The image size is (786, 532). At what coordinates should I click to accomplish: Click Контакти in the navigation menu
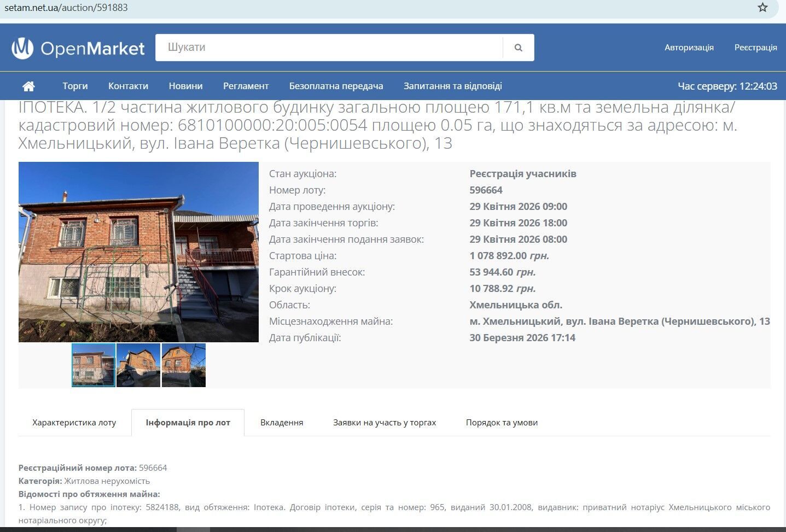pyautogui.click(x=128, y=86)
